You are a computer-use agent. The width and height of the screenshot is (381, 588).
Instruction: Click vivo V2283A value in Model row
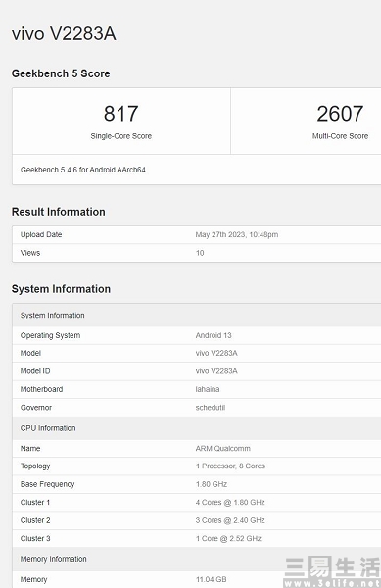point(216,353)
